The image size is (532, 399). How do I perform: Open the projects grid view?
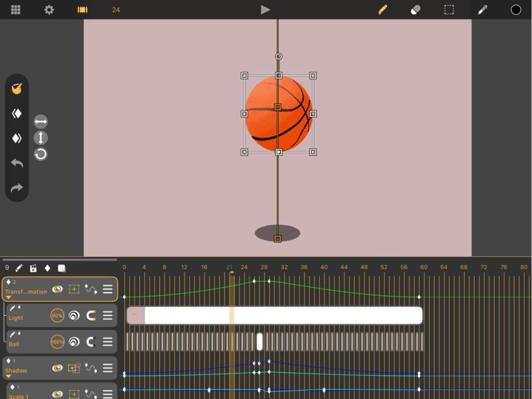[x=16, y=9]
